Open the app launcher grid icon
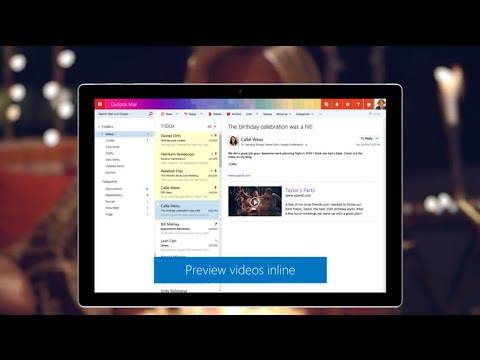Image resolution: width=480 pixels, height=360 pixels. pos(100,104)
